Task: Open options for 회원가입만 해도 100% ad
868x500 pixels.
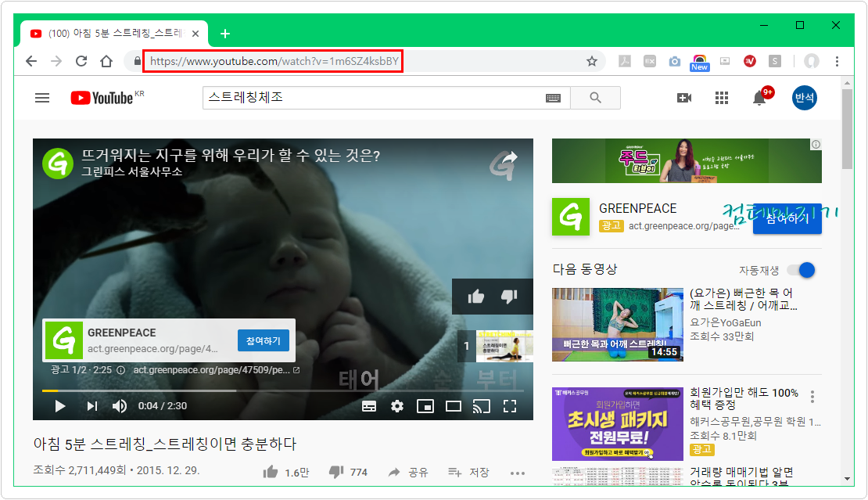Action: click(812, 397)
